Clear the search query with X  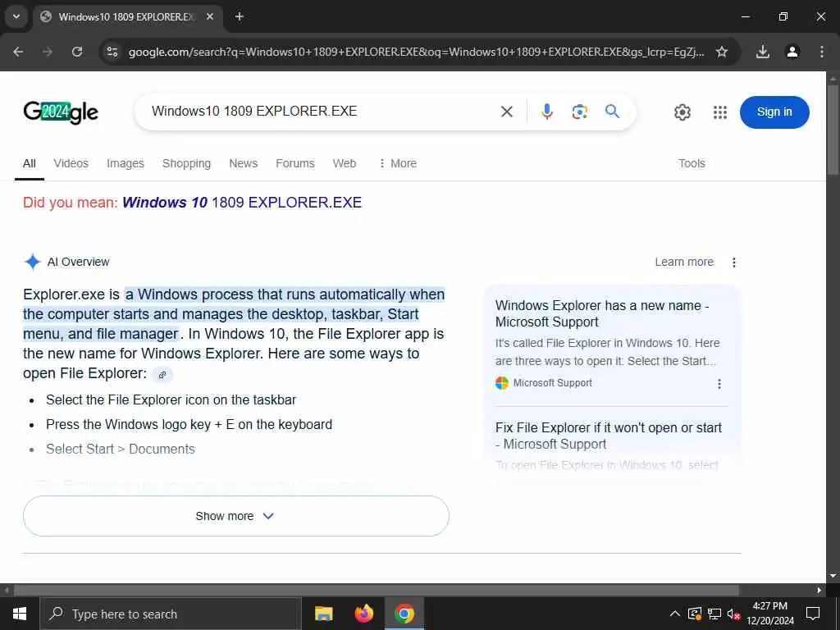click(x=506, y=112)
